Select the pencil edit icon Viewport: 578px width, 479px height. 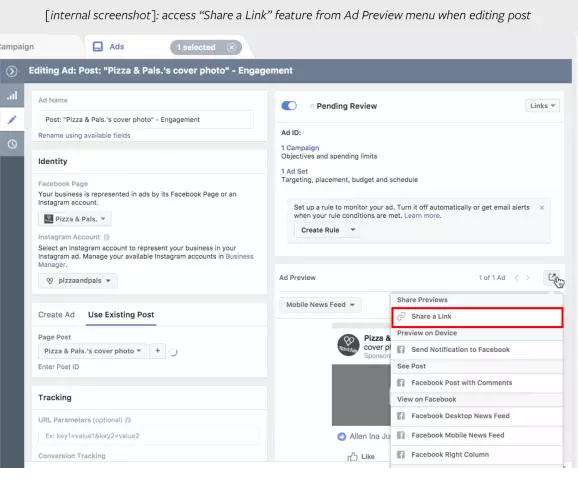12,119
